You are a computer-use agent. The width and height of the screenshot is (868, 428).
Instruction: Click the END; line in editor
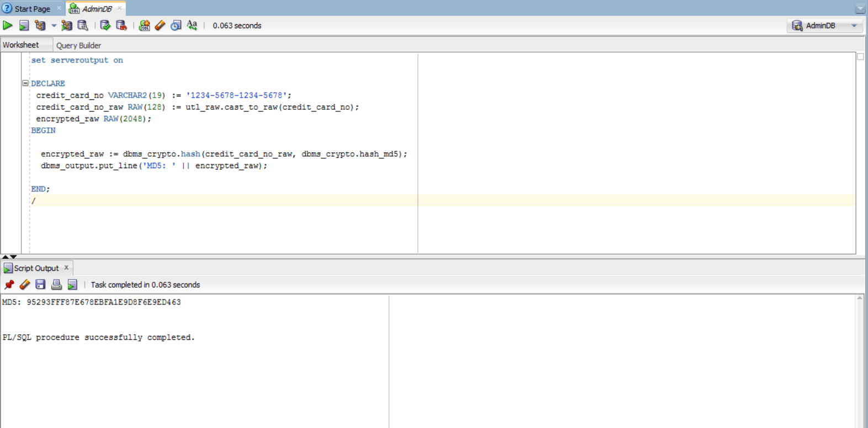40,189
